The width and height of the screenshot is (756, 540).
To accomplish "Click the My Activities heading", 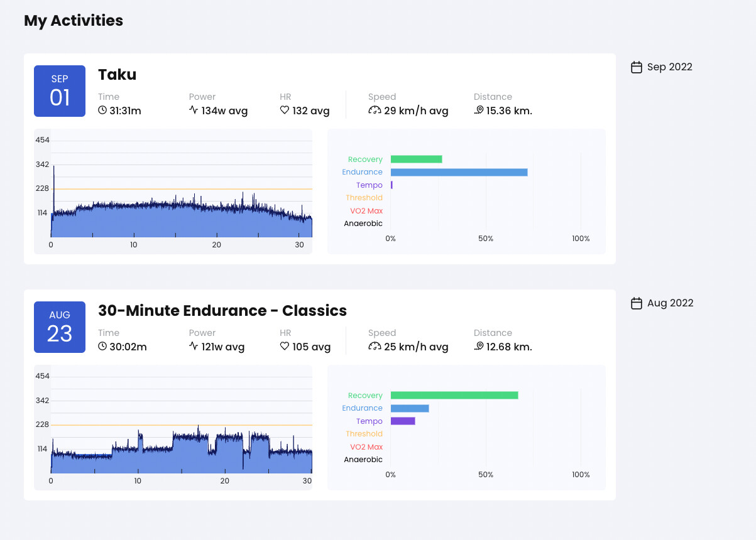I will coord(74,21).
